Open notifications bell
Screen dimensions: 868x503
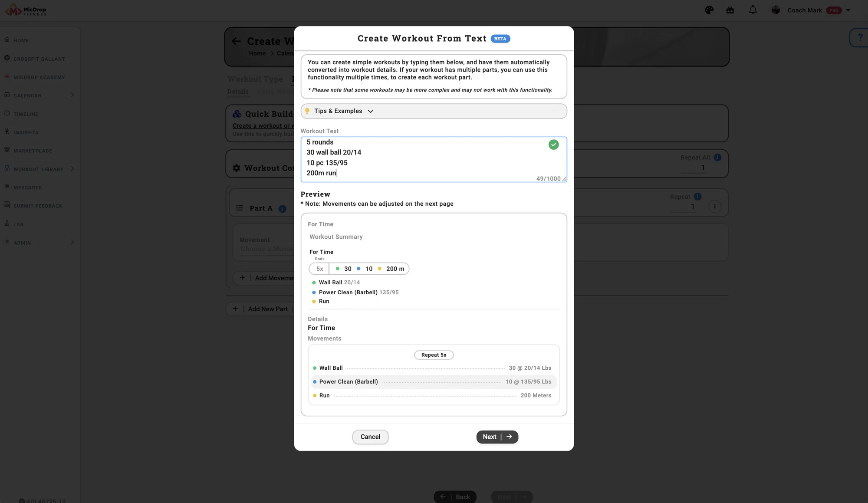pyautogui.click(x=753, y=10)
